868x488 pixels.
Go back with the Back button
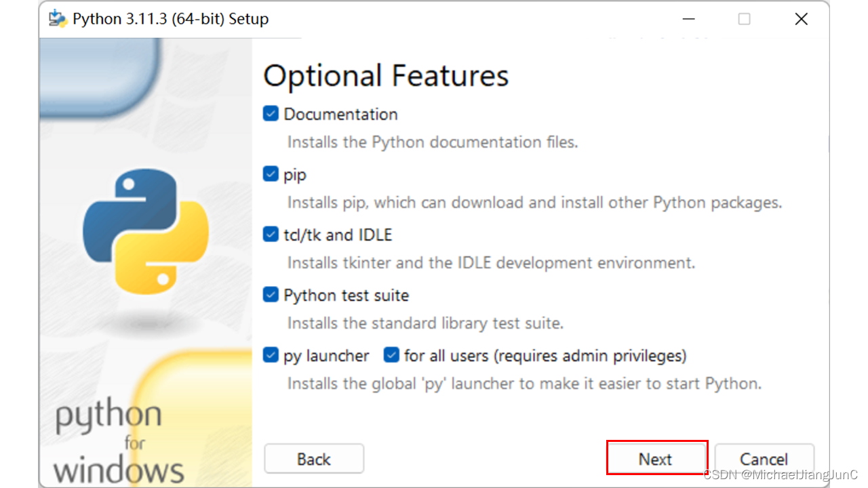point(314,459)
